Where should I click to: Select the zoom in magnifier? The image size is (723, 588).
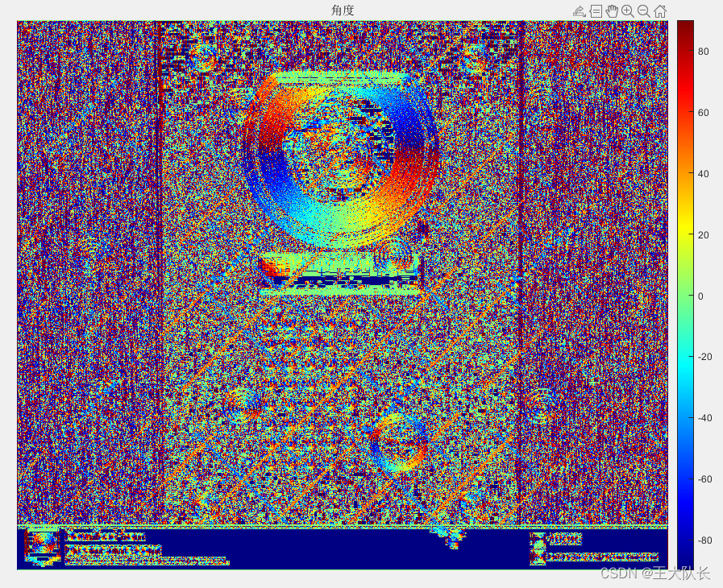[628, 11]
